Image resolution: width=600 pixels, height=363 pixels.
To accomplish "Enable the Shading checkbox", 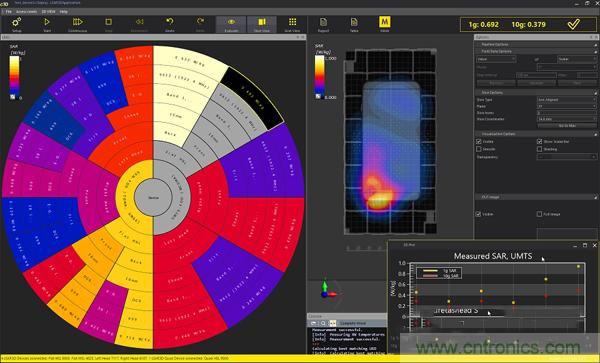I will coord(540,149).
